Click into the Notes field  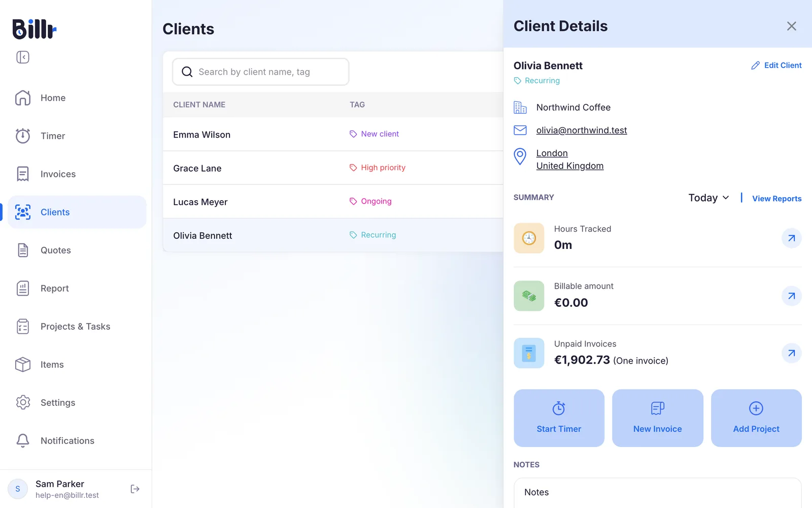coord(658,492)
